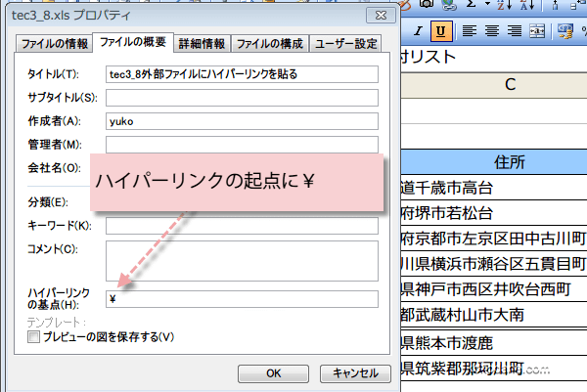Click the AutoSum sigma icon
The width and height of the screenshot is (587, 392).
point(472,4)
